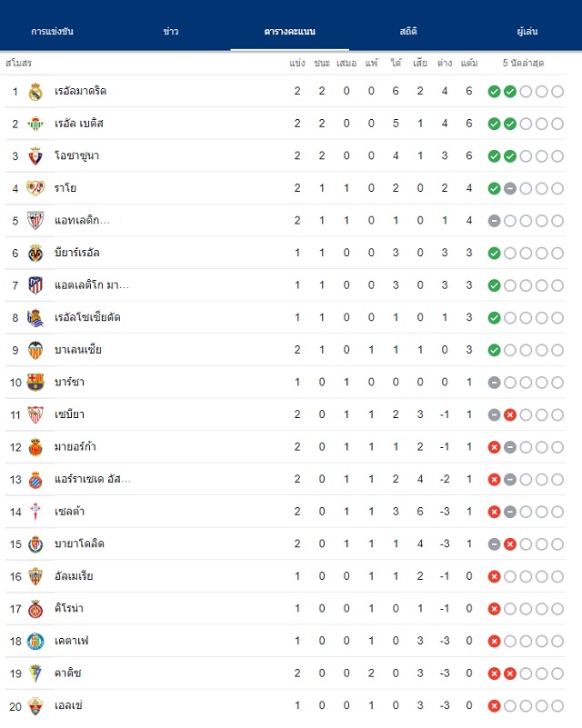The height and width of the screenshot is (728, 582).
Task: Click Cádiz's second red loss indicator
Action: [510, 673]
